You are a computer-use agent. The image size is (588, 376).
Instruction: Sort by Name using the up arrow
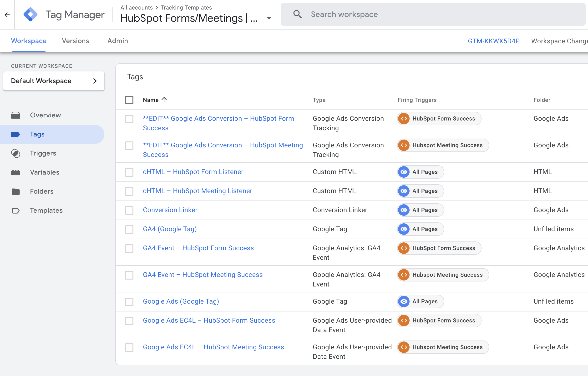click(164, 100)
